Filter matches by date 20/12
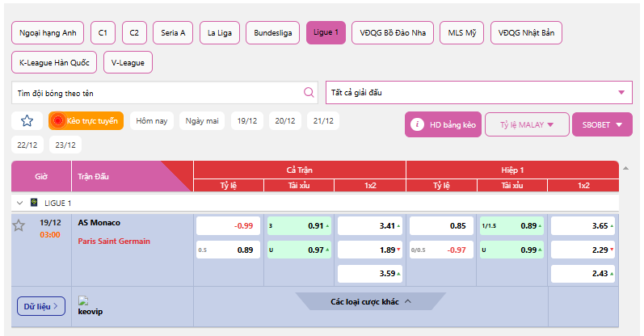Screen dimensions: 644x336 [x=285, y=121]
